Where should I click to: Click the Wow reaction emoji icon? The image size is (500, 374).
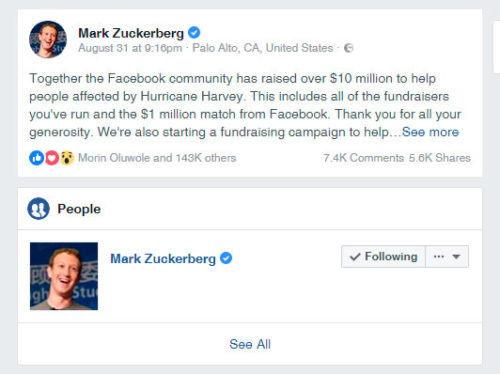click(67, 158)
